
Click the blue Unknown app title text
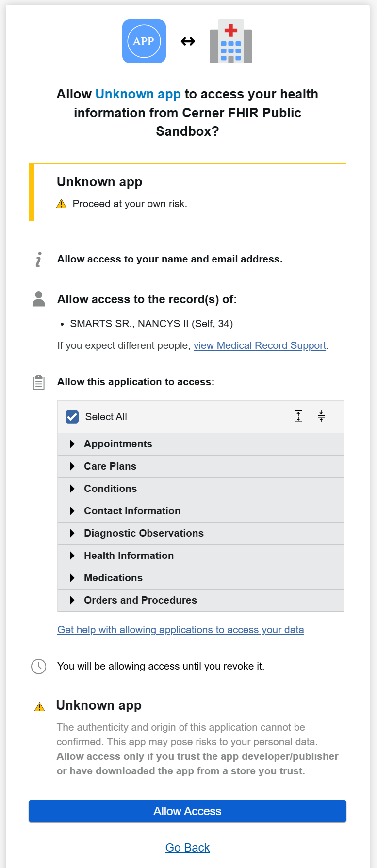pyautogui.click(x=138, y=94)
